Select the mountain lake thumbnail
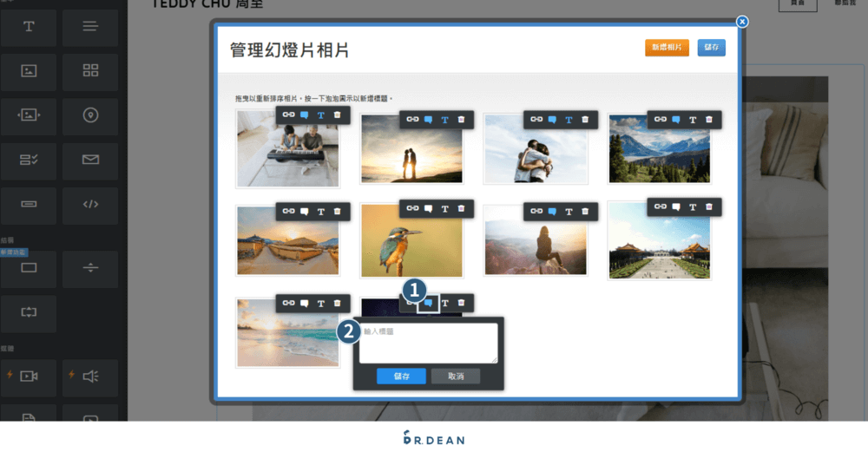Image resolution: width=868 pixels, height=452 pixels. click(660, 148)
